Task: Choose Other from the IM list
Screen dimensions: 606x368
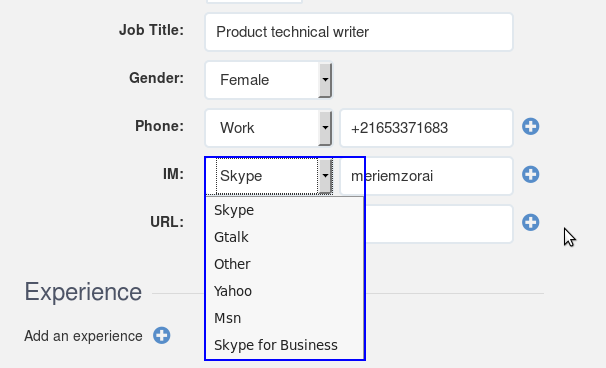Action: point(285,264)
